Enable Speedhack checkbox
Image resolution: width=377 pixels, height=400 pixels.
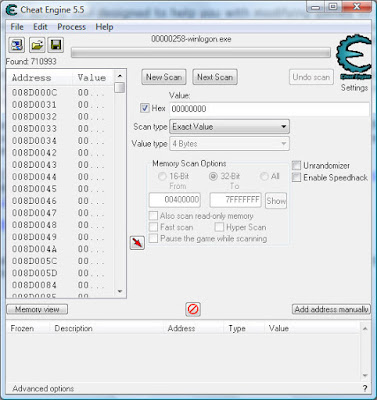click(296, 177)
